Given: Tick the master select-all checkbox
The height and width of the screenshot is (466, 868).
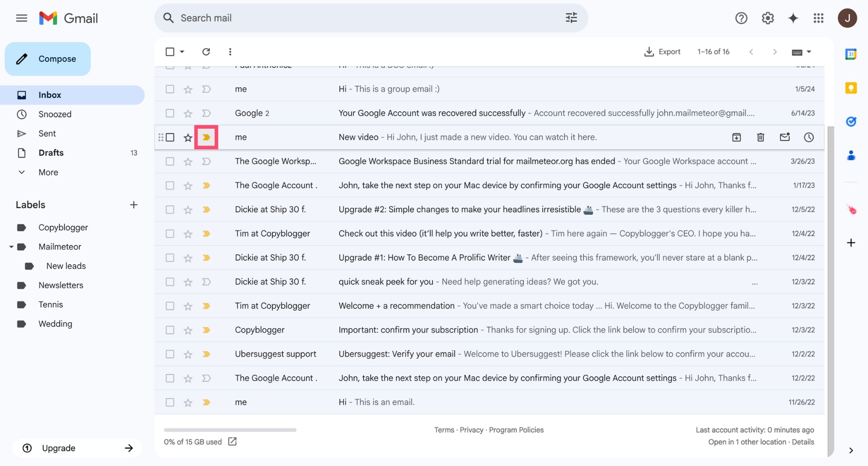Looking at the screenshot, I should [x=170, y=52].
